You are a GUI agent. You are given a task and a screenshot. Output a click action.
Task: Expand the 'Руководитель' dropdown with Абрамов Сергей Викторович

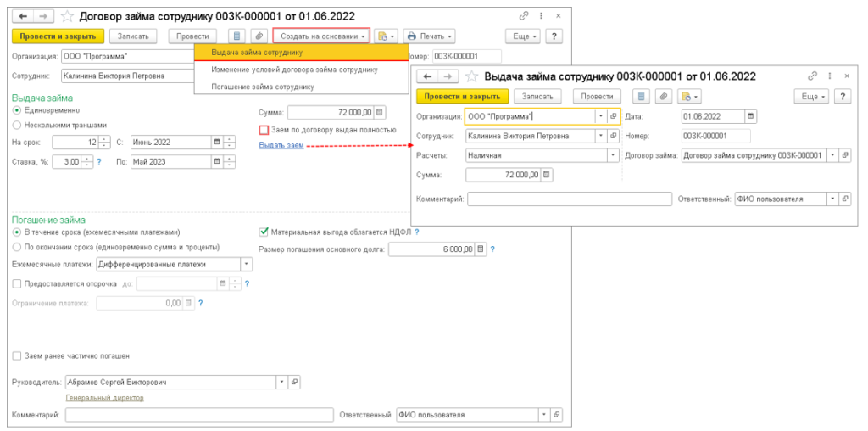coord(281,383)
